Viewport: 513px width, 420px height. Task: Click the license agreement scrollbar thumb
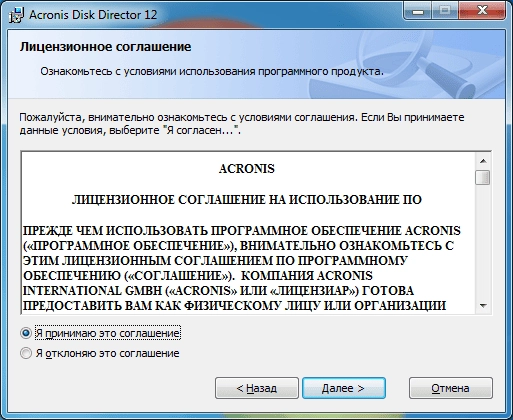click(483, 177)
